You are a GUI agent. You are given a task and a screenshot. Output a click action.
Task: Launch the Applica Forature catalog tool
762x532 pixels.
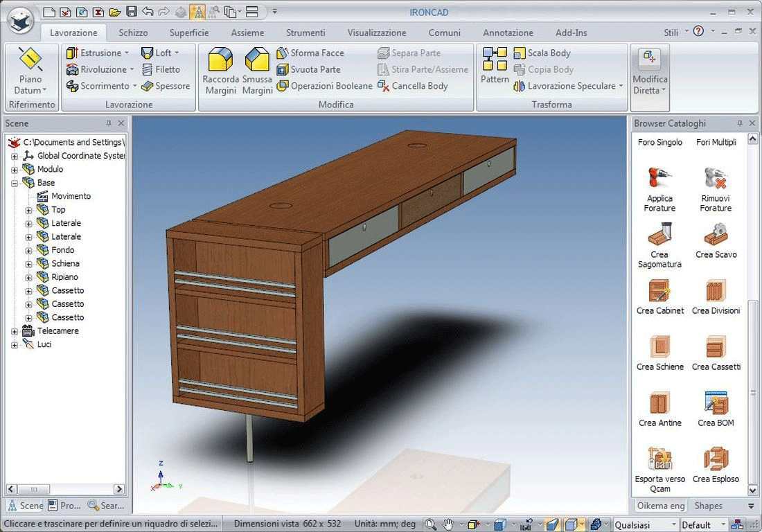click(659, 187)
